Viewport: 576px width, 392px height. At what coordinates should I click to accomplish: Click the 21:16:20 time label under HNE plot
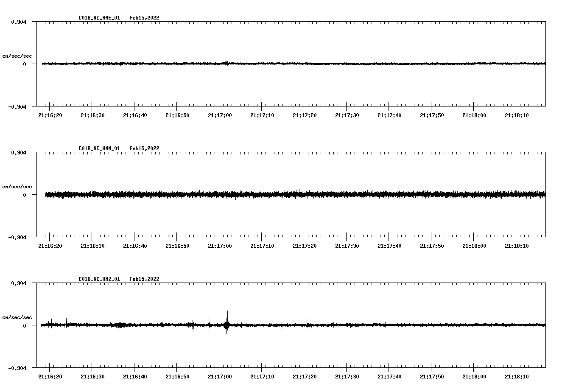point(50,115)
